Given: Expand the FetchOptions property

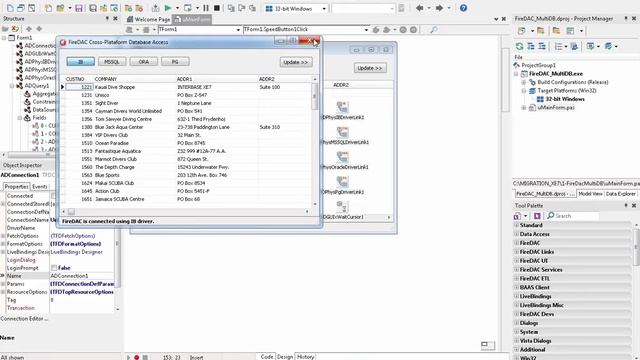Looking at the screenshot, I should [3, 236].
